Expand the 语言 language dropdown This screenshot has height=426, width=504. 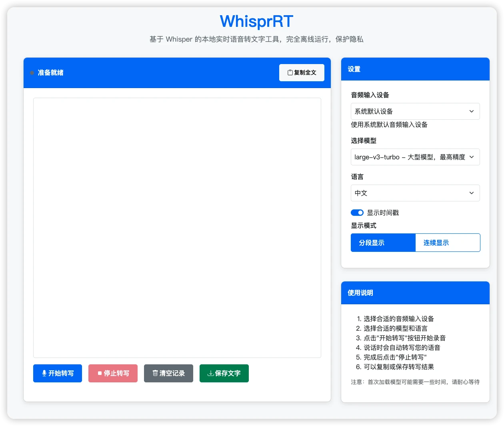click(415, 193)
